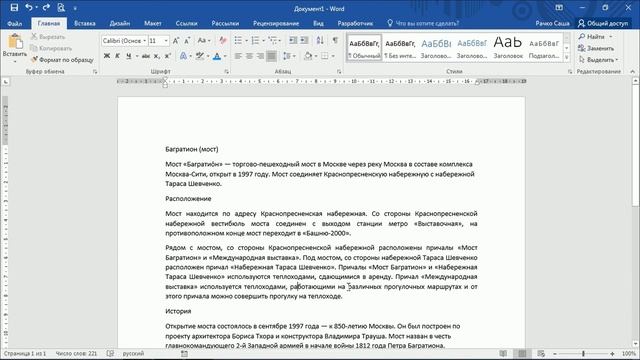This screenshot has width=640, height=360.
Task: Open the Calibri font name dropdown
Action: [x=144, y=41]
